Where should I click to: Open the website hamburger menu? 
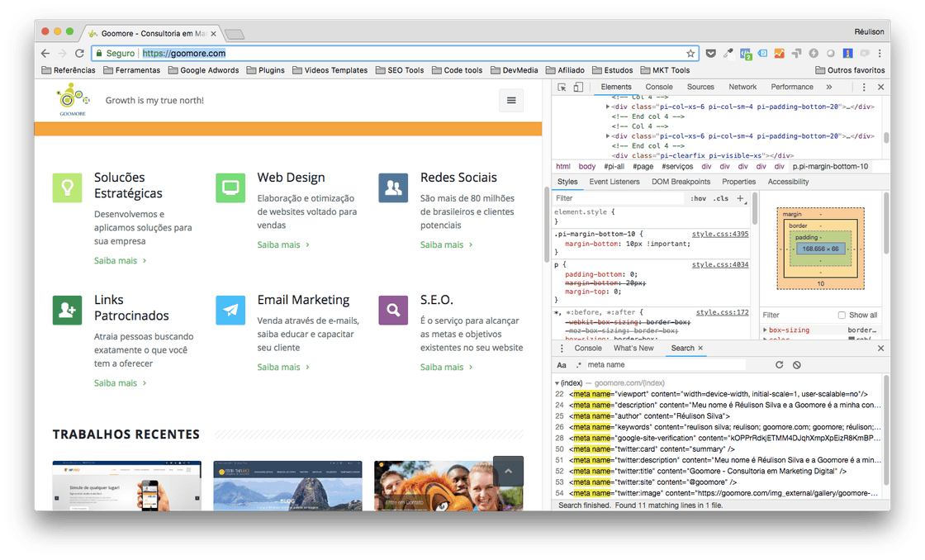(511, 100)
